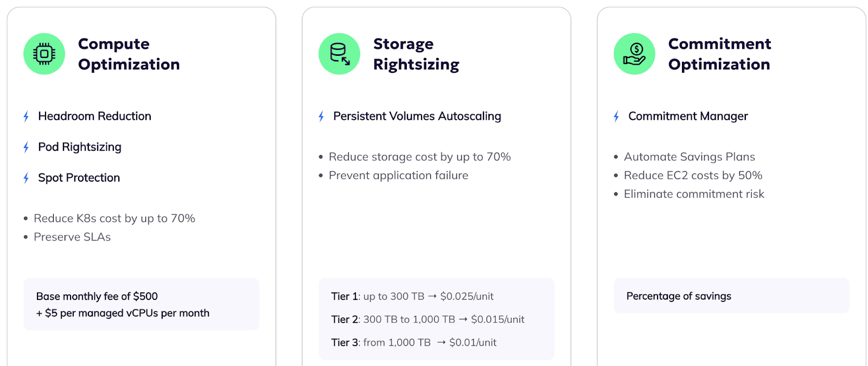Open the Headroom Reduction feature link
The image size is (868, 366).
click(94, 116)
